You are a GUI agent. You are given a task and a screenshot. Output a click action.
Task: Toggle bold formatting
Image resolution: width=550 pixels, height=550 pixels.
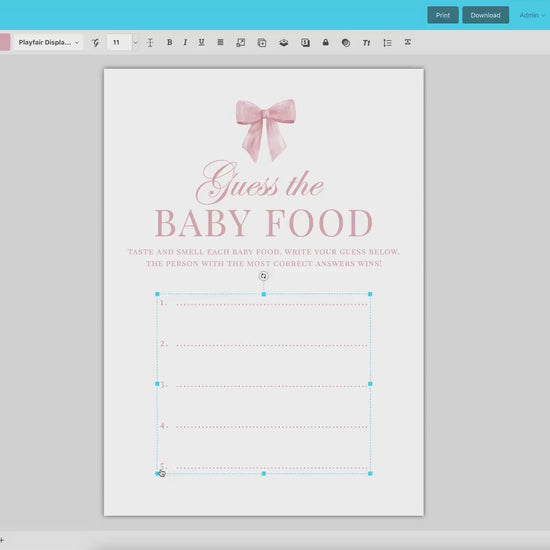tap(169, 42)
